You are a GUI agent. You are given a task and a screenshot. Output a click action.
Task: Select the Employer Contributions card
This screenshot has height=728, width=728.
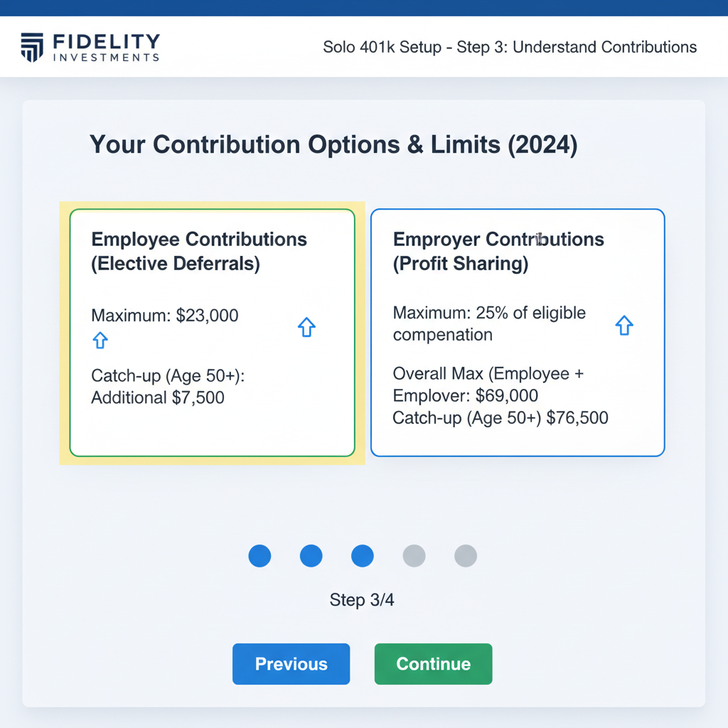pos(517,333)
